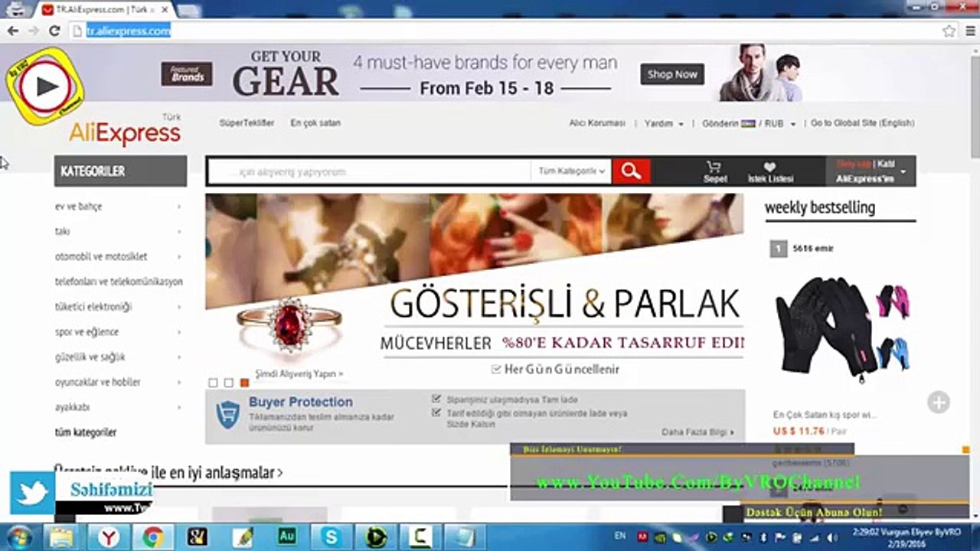Click the green play-circle taskbar icon
This screenshot has height=551, width=980.
point(376,537)
